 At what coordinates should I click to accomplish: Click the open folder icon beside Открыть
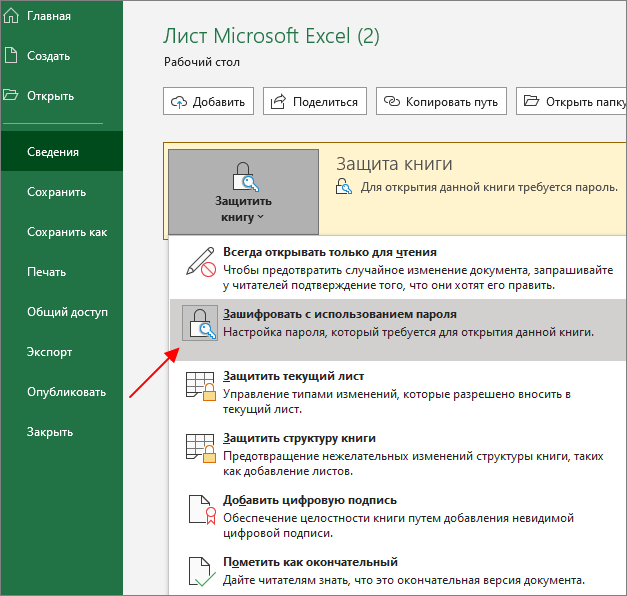click(10, 95)
